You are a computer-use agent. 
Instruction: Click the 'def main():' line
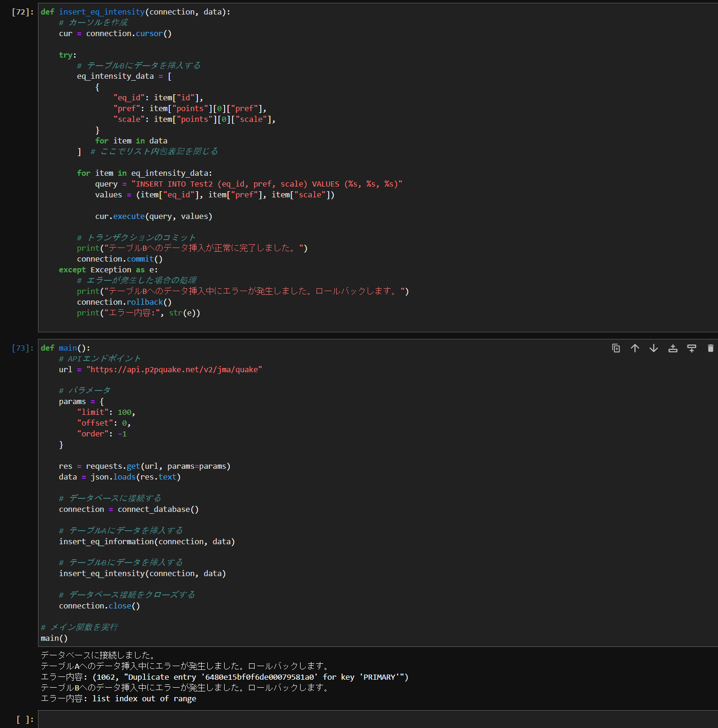pos(65,348)
